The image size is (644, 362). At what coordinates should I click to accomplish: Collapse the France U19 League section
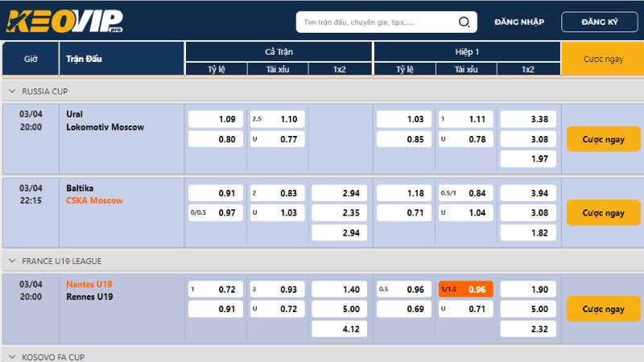12,261
